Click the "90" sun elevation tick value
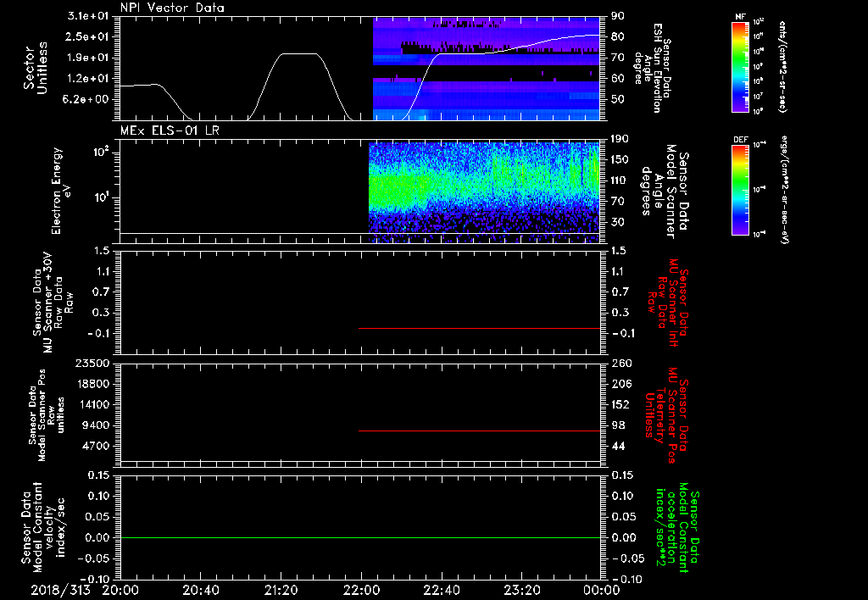Image resolution: width=868 pixels, height=600 pixels. (617, 16)
